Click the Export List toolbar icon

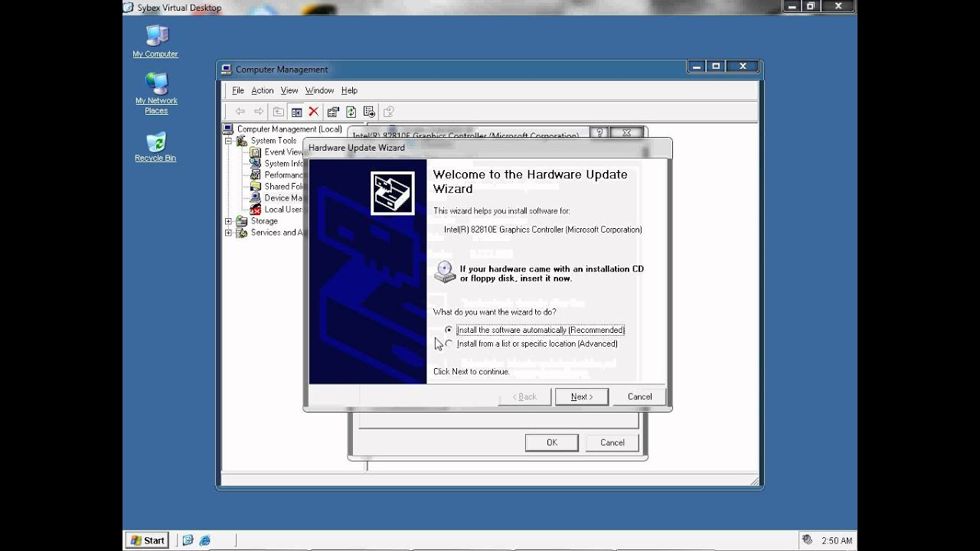[369, 112]
